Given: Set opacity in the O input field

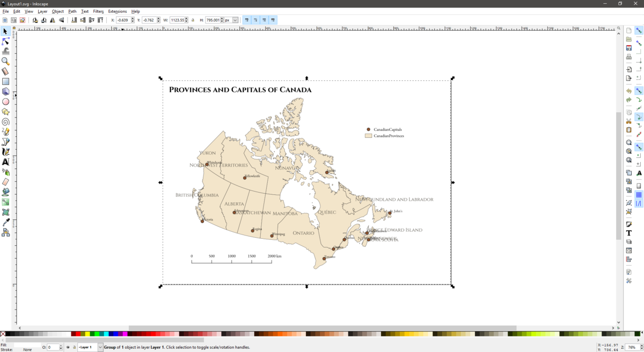Looking at the screenshot, I should click(52, 347).
